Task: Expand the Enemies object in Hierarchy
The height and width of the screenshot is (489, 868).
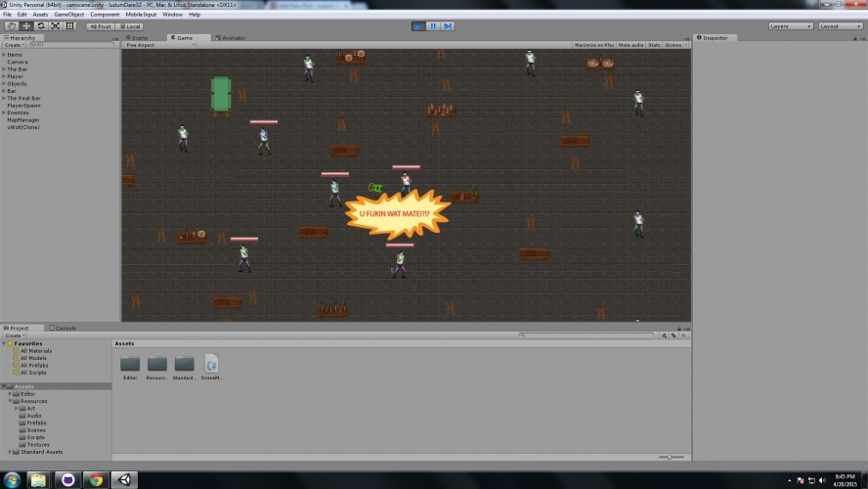Action: [4, 112]
